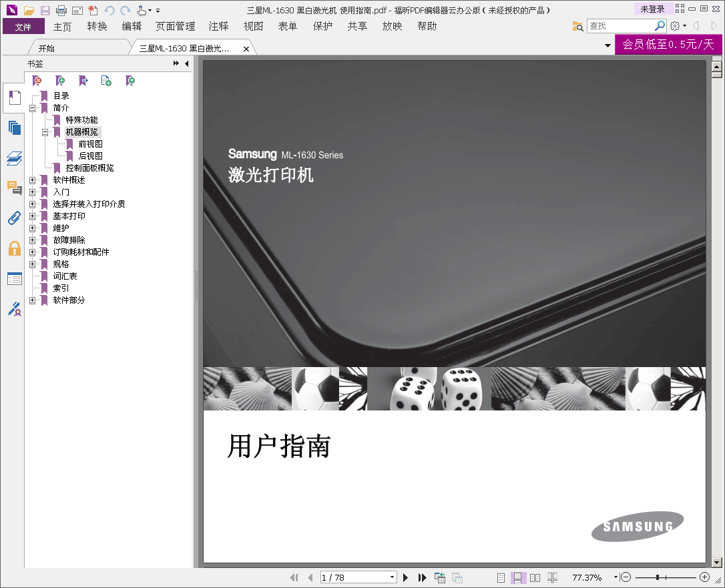Switch to the 开始 document tab
This screenshot has width=725, height=588.
[46, 49]
